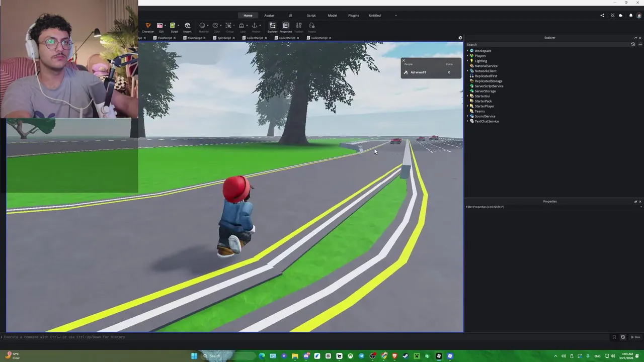Open the GUI tool dropdown arrow

[165, 26]
